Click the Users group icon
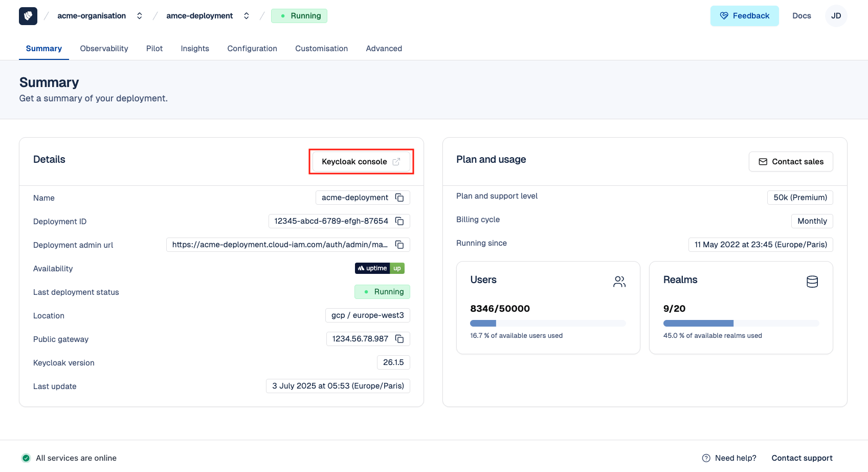Image resolution: width=868 pixels, height=472 pixels. (619, 282)
